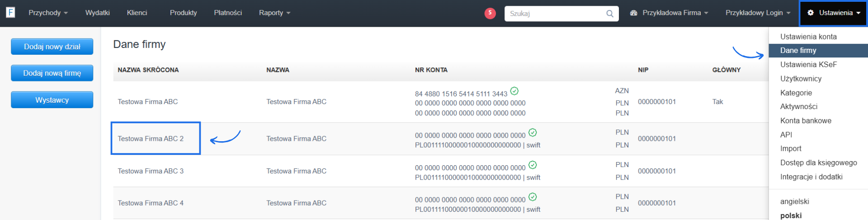Viewport: 868px width, 220px height.
Task: Click NAZWA SKRÓCONA column header
Action: pos(148,70)
